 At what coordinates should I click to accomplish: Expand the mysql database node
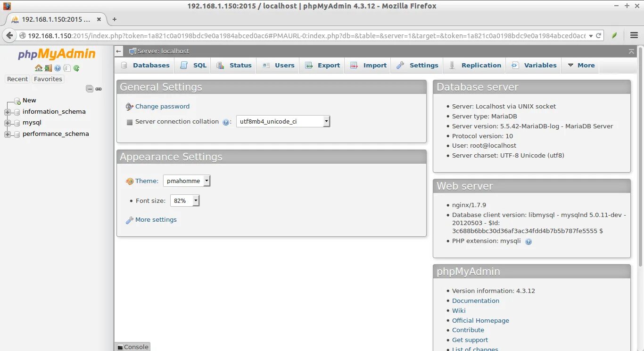[x=8, y=123]
